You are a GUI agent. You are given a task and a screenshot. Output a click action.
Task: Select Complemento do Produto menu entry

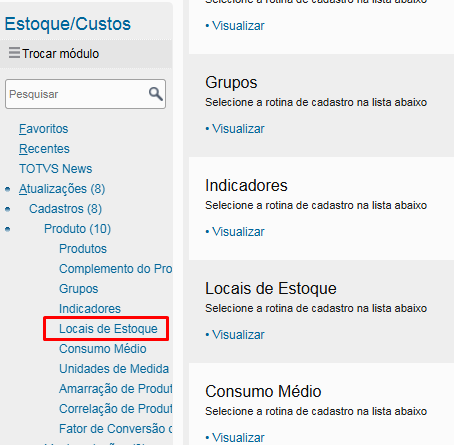tap(116, 269)
